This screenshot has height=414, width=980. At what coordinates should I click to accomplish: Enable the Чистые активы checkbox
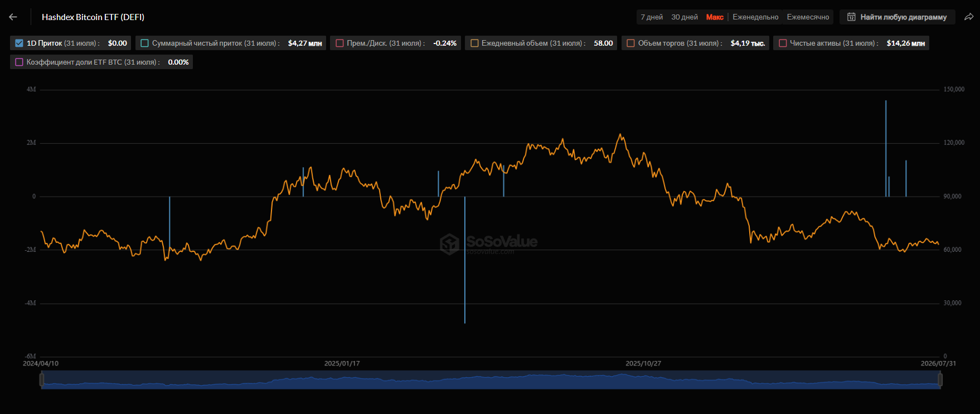[x=783, y=43]
